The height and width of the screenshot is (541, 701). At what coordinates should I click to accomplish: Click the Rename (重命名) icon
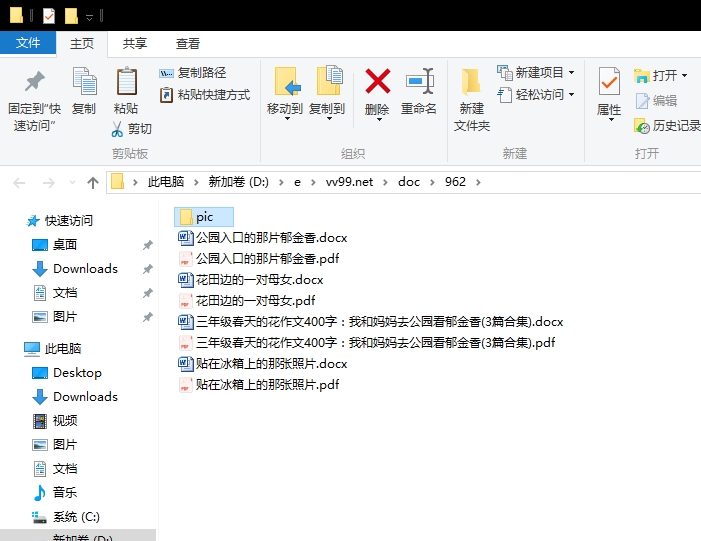pyautogui.click(x=419, y=81)
